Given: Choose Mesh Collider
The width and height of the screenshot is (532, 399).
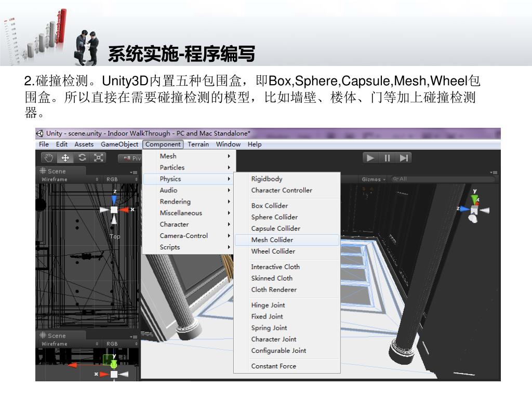Looking at the screenshot, I should point(287,240).
